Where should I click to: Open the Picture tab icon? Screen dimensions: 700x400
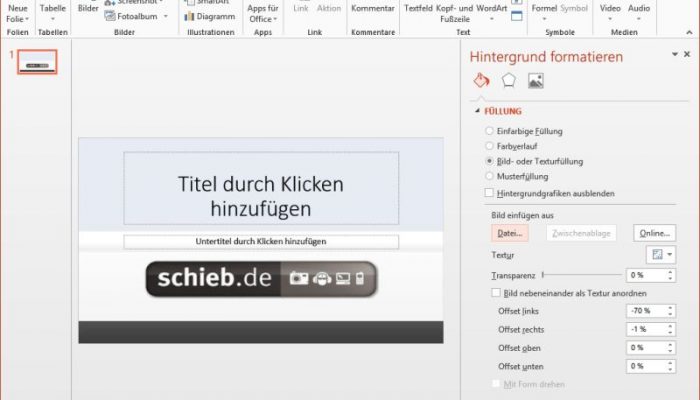pyautogui.click(x=536, y=81)
